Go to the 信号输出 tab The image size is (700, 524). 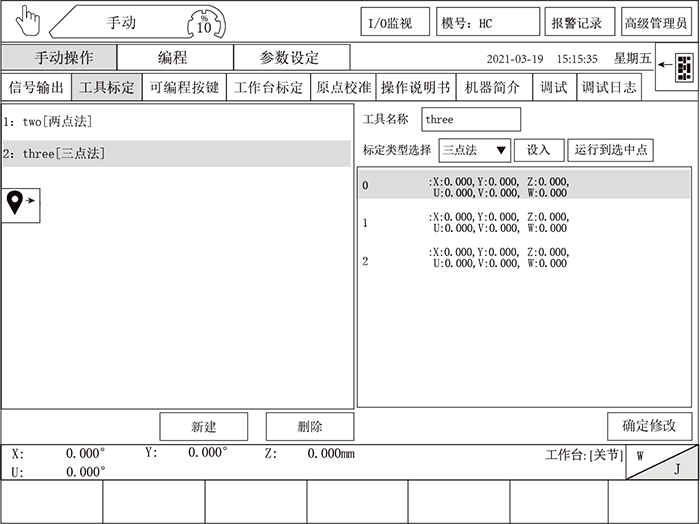(36, 88)
